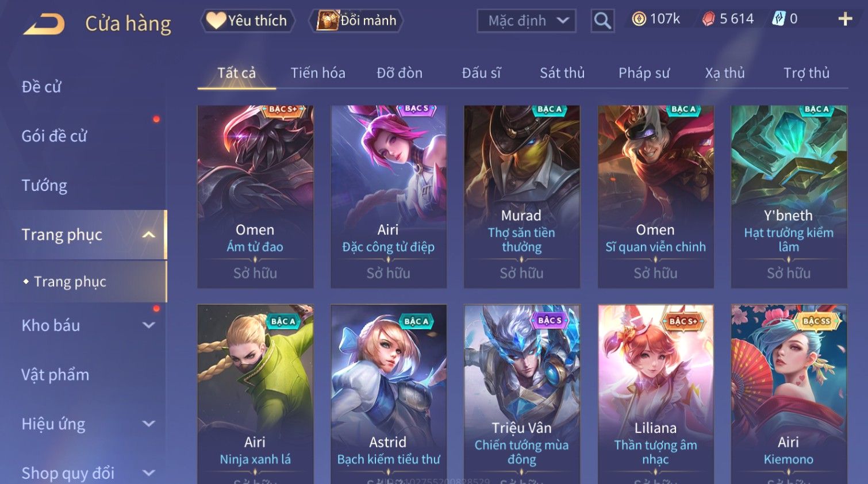Screen dimensions: 868x484
Task: Click the heart icon in Yêu thích
Action: (x=216, y=21)
